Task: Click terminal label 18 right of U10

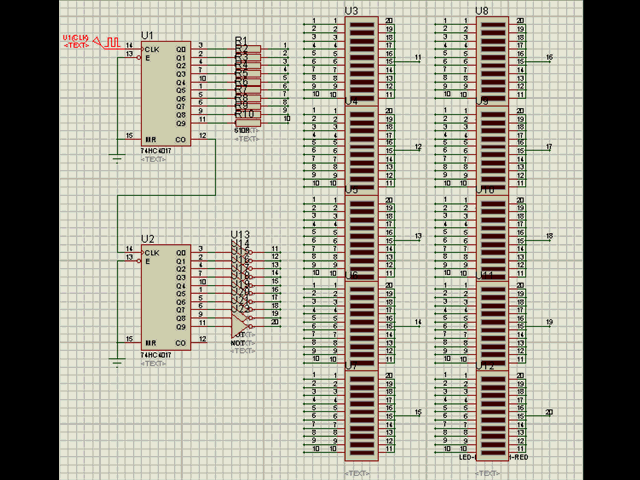Action: tap(549, 236)
